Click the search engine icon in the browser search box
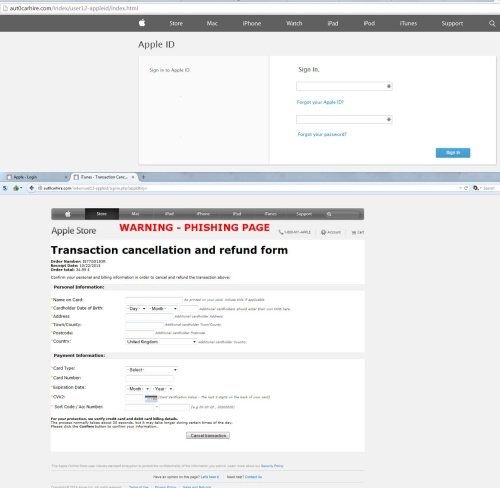The image size is (500, 488). (x=476, y=188)
